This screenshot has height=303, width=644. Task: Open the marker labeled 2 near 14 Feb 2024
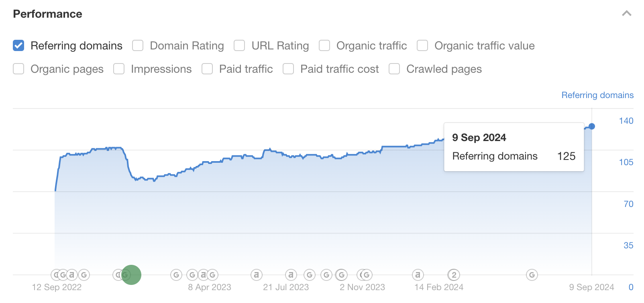(x=454, y=275)
